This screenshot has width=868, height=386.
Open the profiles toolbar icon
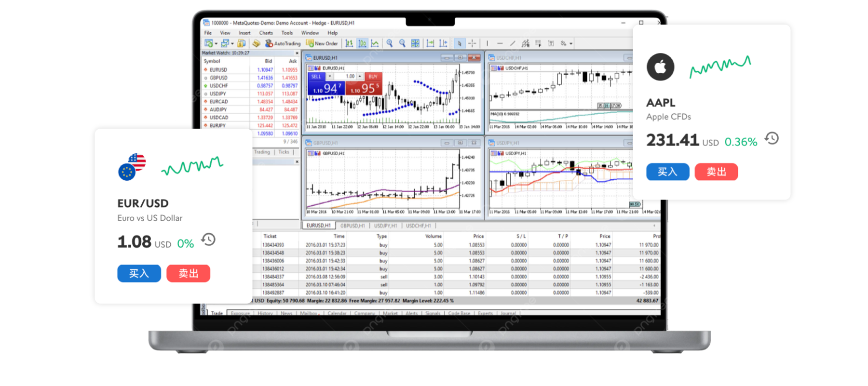coord(225,43)
